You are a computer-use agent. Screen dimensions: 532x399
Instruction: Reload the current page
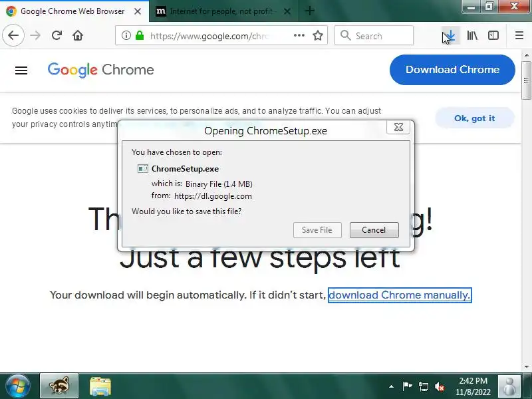pyautogui.click(x=57, y=35)
